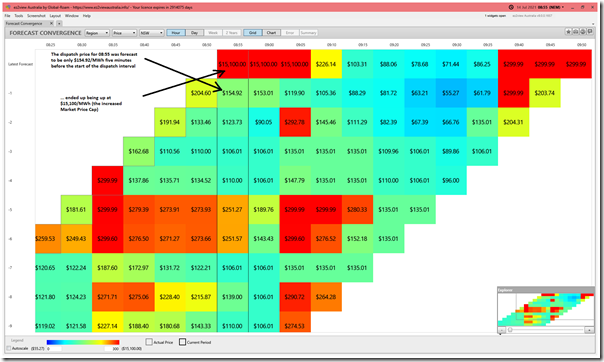The width and height of the screenshot is (604, 362).
Task: Click the Explorer zoom slider handle
Action: (510, 330)
